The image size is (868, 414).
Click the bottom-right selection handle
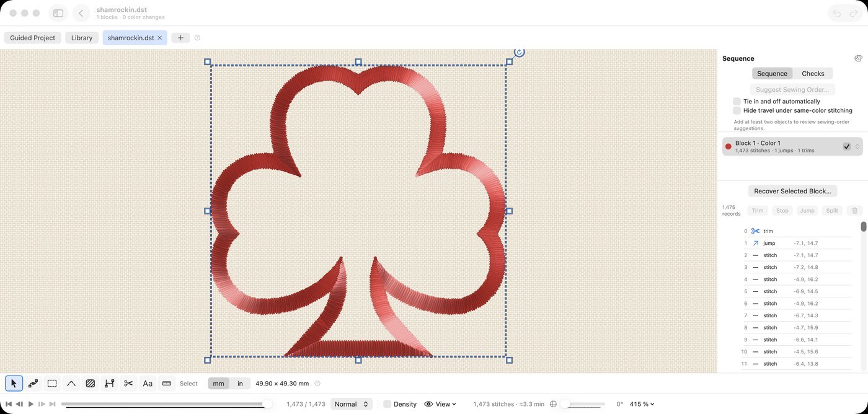pos(509,360)
